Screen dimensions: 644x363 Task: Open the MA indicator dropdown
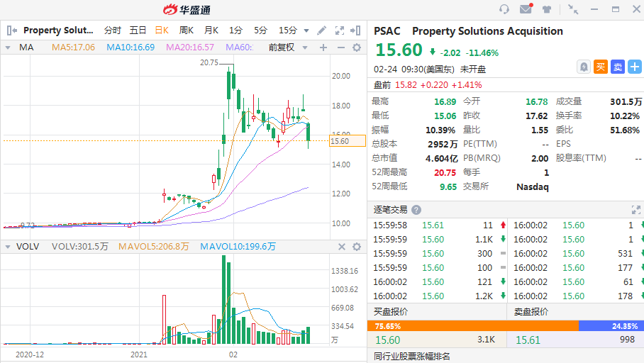coord(9,48)
